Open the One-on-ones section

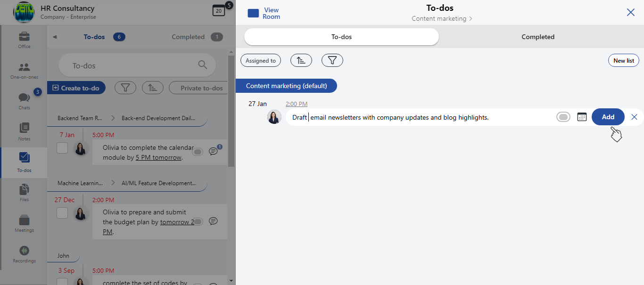[24, 67]
